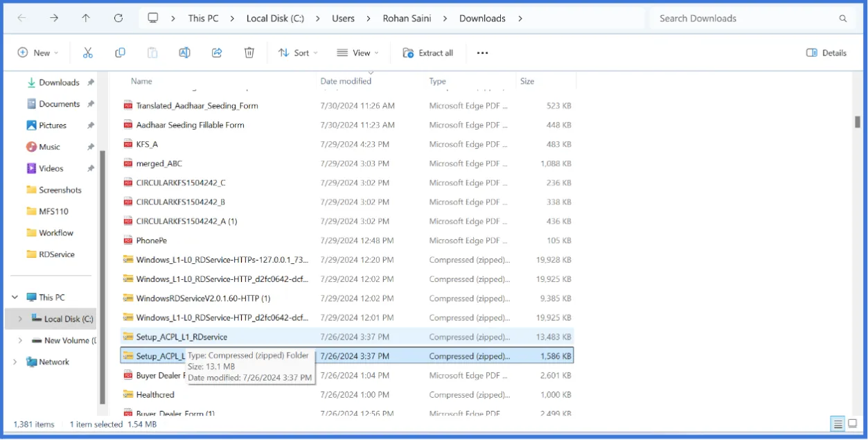Click Local Disk (C:) in the breadcrumb
The height and width of the screenshot is (440, 868).
(275, 19)
